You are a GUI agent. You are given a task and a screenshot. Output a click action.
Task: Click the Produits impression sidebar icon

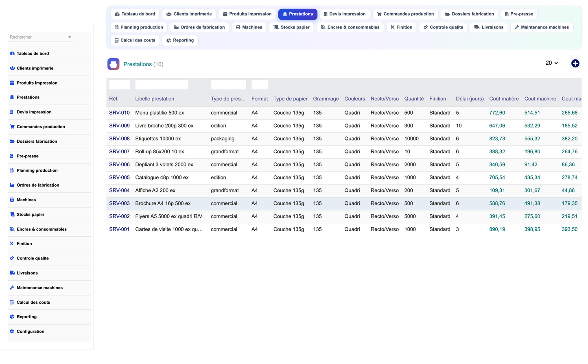click(12, 83)
